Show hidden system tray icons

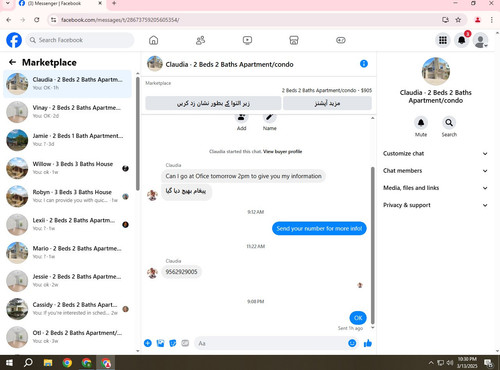tap(431, 363)
